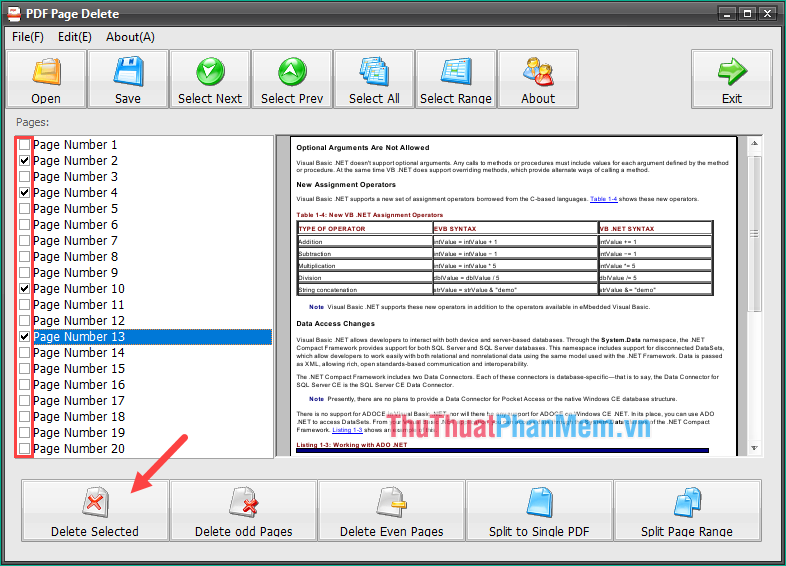Click the "New Assignment Operators" heading in preview
Screen dimensions: 786x566
[x=346, y=185]
